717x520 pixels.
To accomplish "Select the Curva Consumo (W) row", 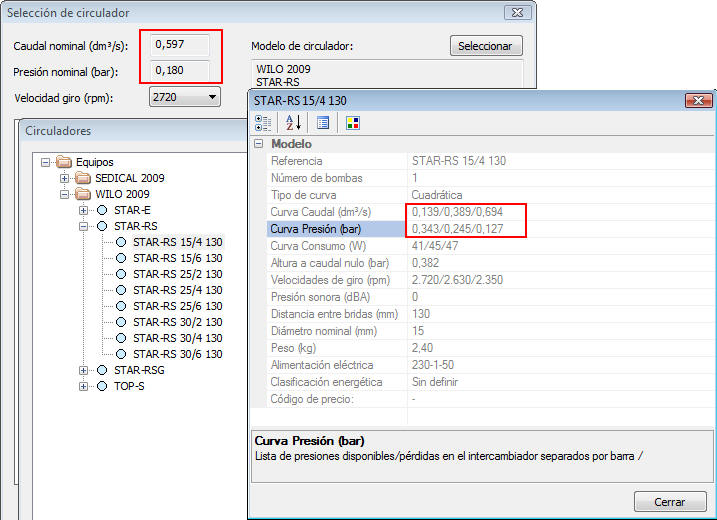I will coord(492,246).
